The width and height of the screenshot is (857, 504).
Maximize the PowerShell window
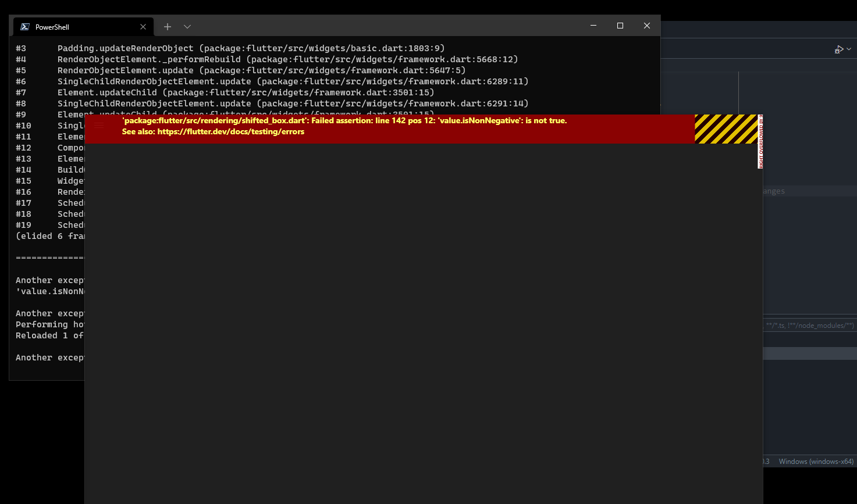tap(620, 26)
